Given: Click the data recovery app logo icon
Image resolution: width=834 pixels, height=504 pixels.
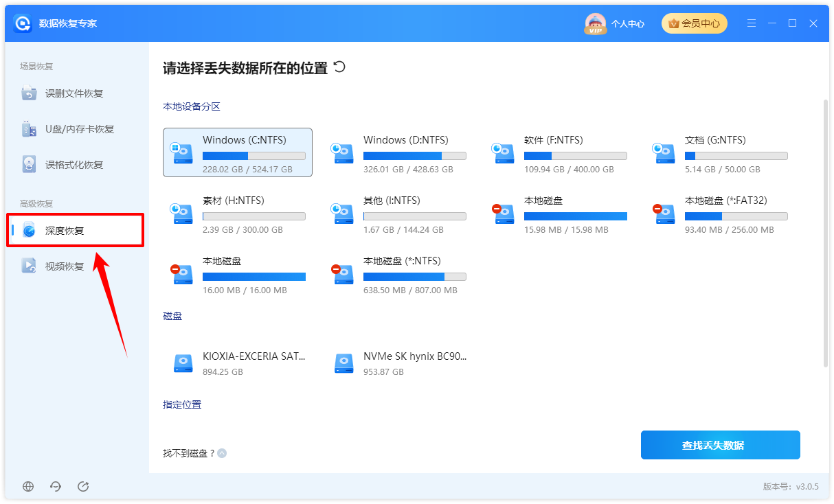Looking at the screenshot, I should point(23,23).
